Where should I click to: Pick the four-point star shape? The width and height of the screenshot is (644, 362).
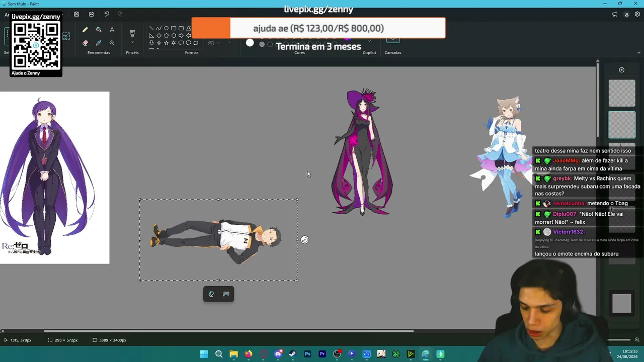click(158, 43)
